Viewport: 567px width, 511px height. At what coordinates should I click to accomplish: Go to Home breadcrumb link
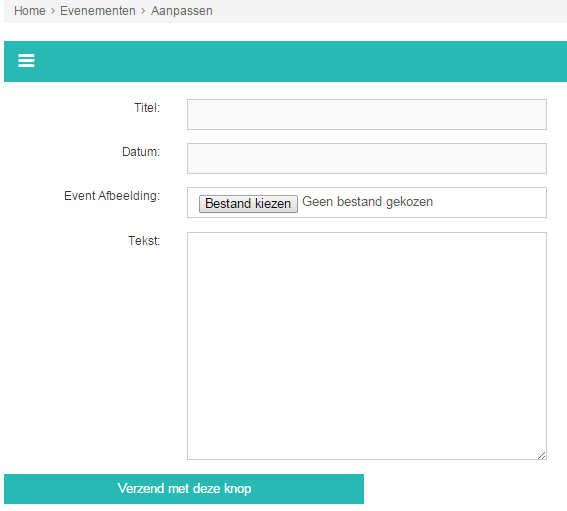tap(30, 11)
